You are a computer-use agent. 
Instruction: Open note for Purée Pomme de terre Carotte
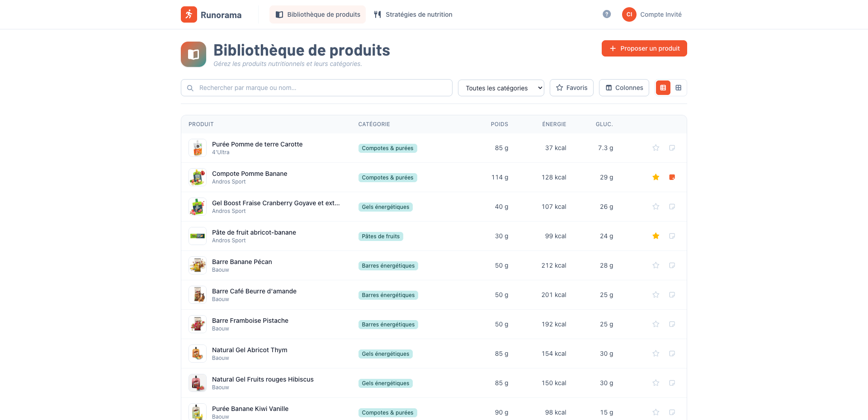pos(672,148)
